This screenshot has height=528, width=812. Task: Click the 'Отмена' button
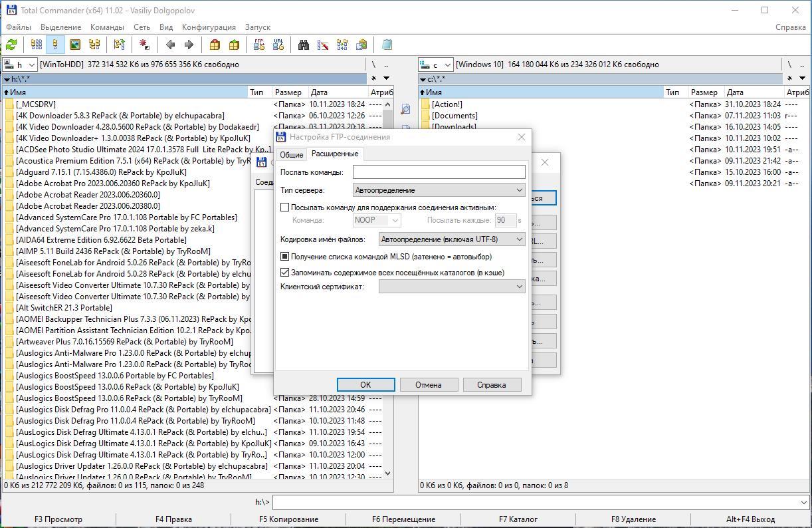(x=429, y=385)
